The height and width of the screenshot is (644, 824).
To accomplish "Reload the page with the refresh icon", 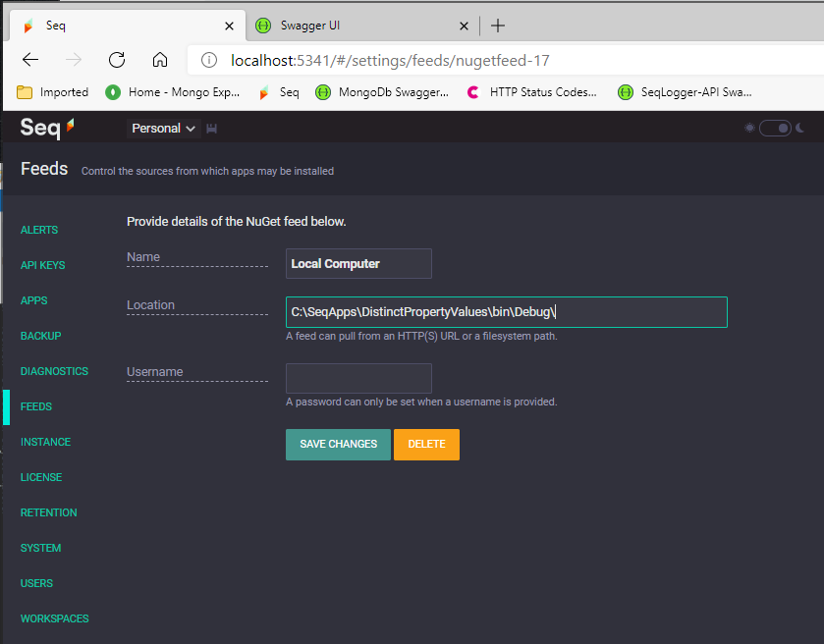I will coord(117,60).
